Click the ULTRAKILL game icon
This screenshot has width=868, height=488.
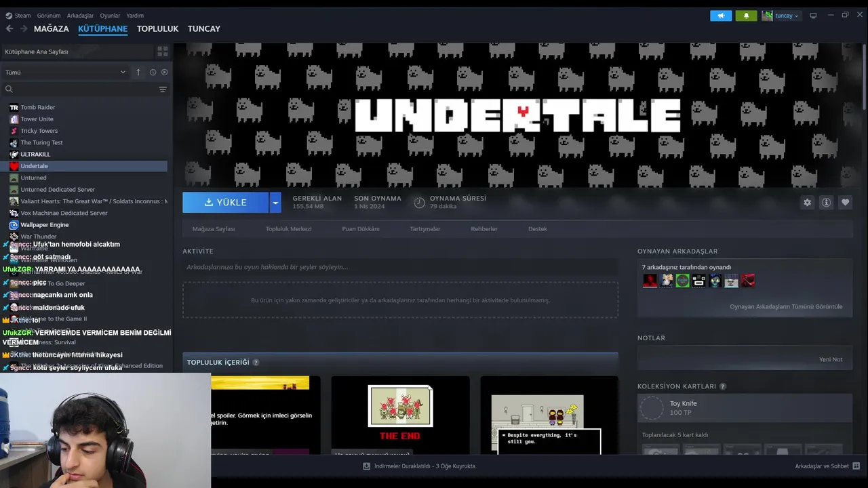(14, 154)
